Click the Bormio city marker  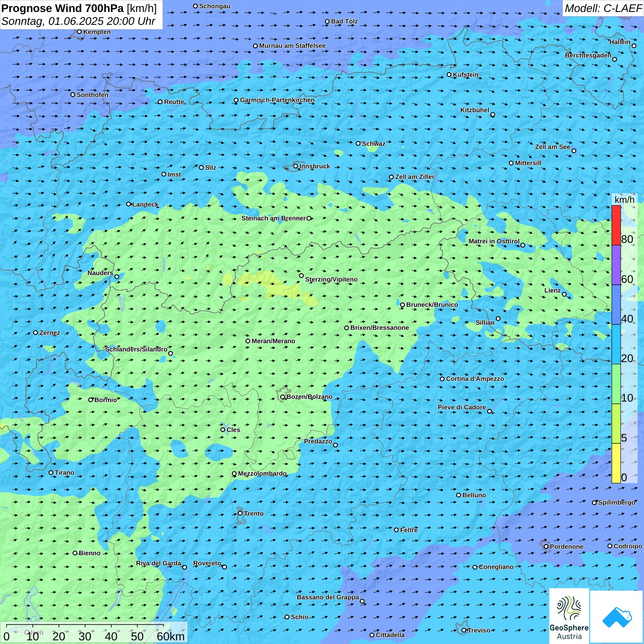(91, 400)
